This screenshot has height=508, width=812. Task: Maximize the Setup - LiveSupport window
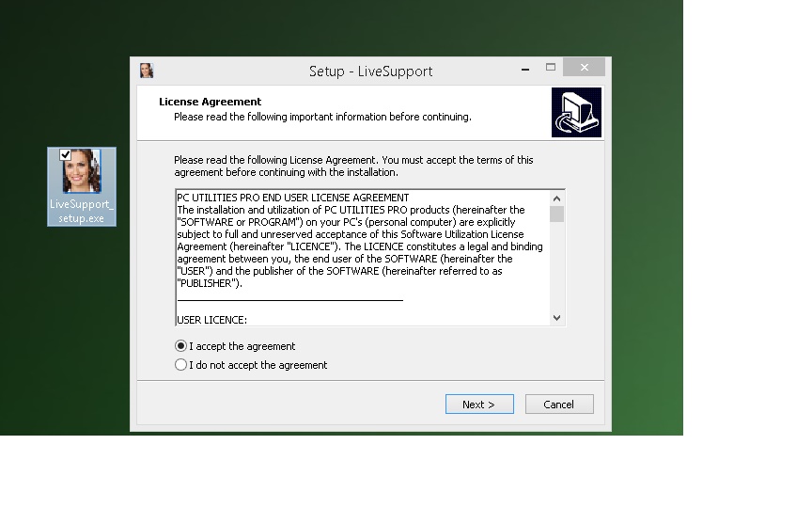[x=551, y=68]
